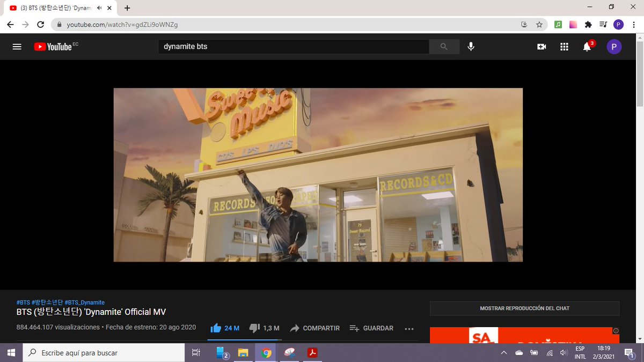The image size is (644, 362).
Task: Switch the ESP INTL input language
Action: [x=580, y=353]
